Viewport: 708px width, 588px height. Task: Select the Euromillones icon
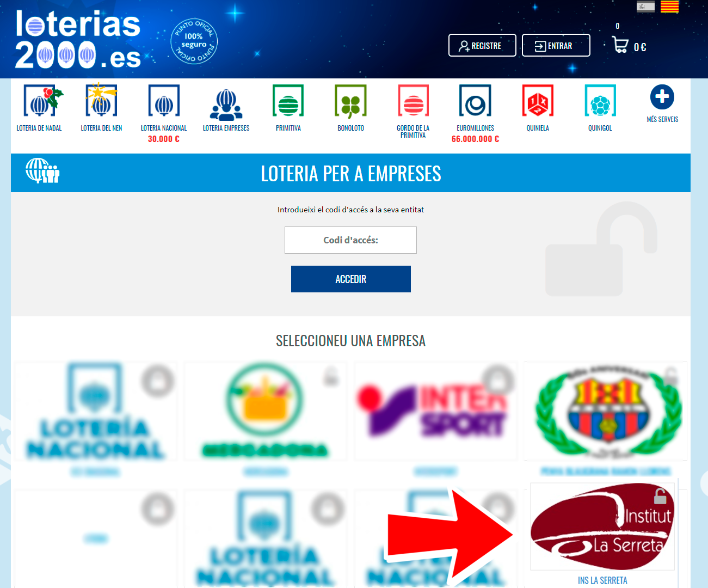475,101
